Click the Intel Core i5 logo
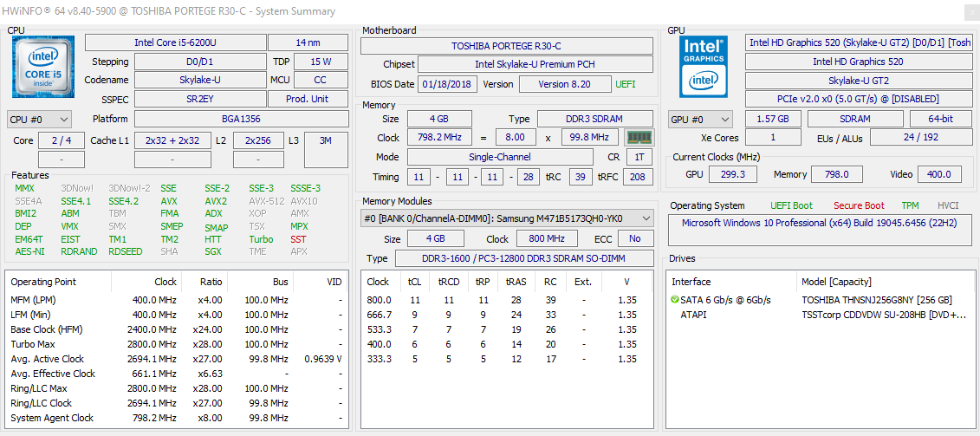 (42, 68)
